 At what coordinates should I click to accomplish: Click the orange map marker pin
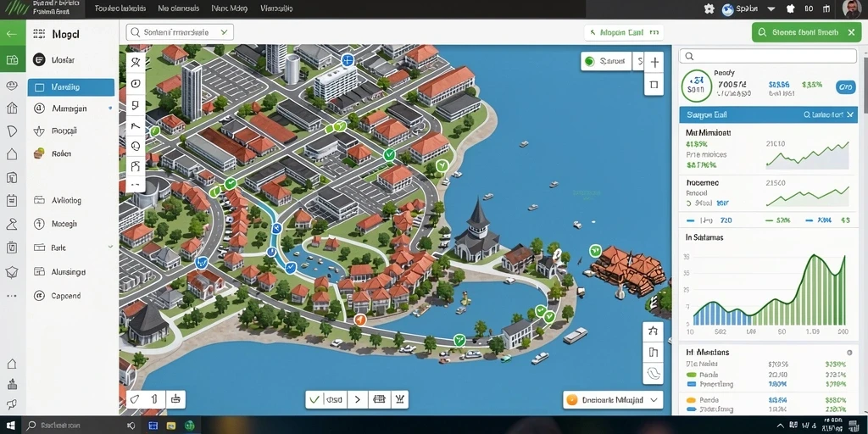[x=359, y=320]
